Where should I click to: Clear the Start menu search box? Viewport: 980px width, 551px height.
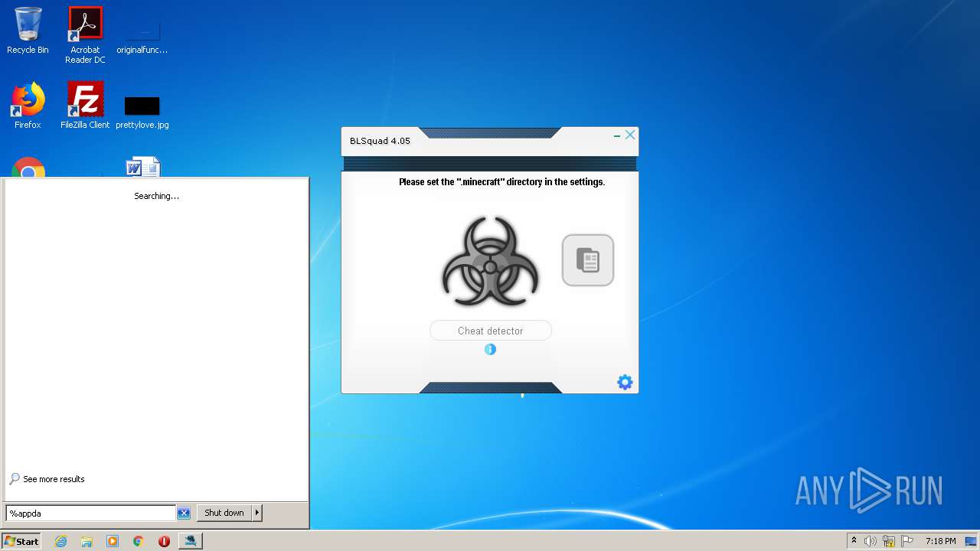[x=184, y=514]
